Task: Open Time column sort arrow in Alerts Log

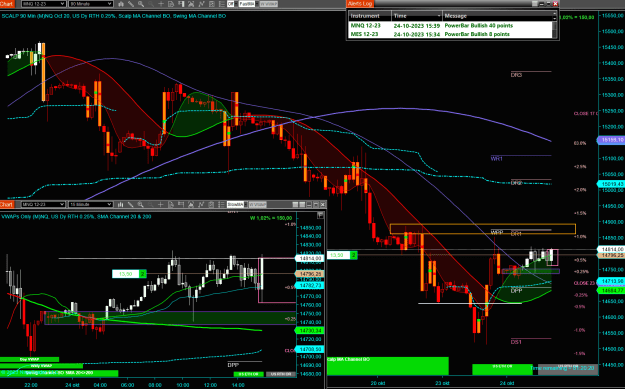Action: (x=439, y=16)
